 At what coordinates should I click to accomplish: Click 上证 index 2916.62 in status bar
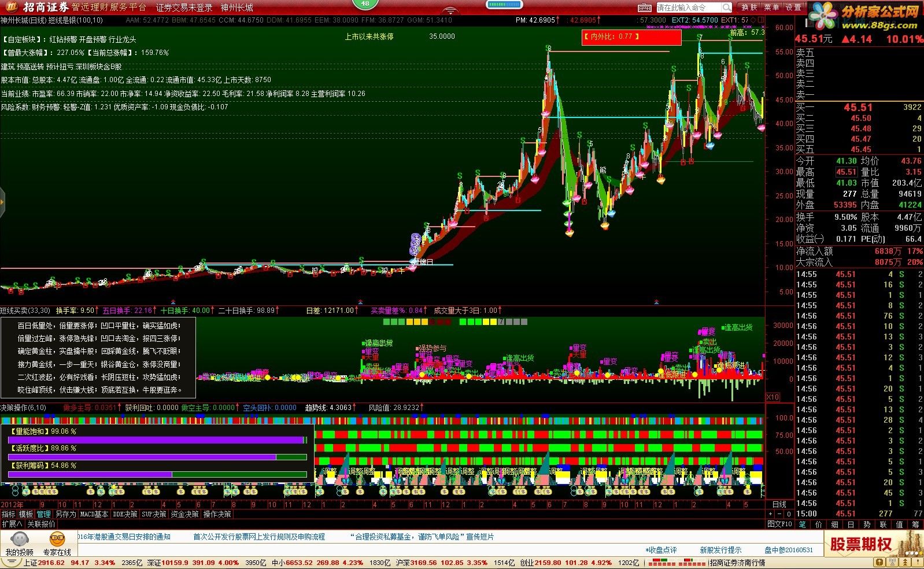coord(44,563)
